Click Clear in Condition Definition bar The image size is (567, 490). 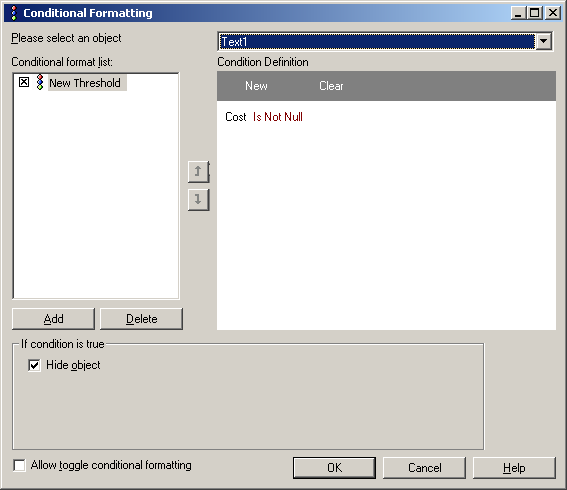pos(331,86)
